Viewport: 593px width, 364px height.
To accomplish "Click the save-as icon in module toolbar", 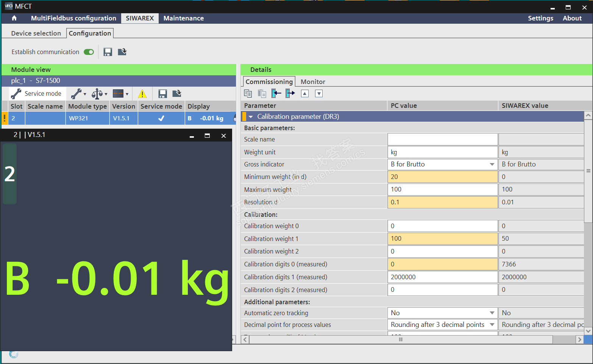I will click(177, 93).
